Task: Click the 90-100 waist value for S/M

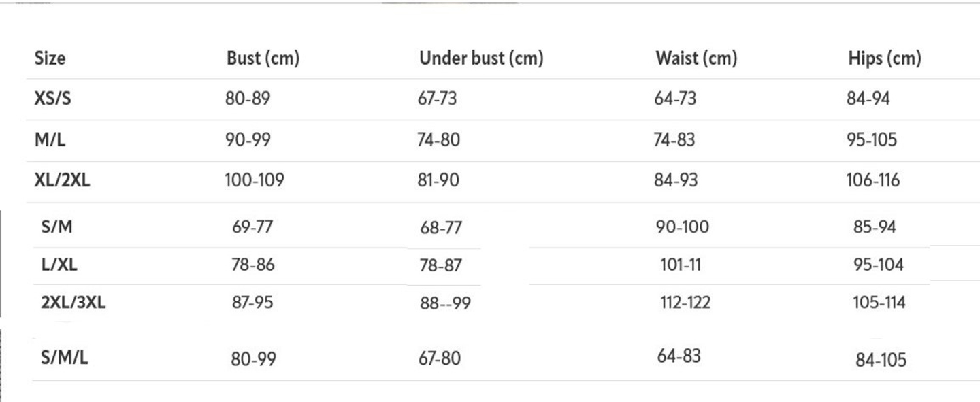Action: pos(682,227)
